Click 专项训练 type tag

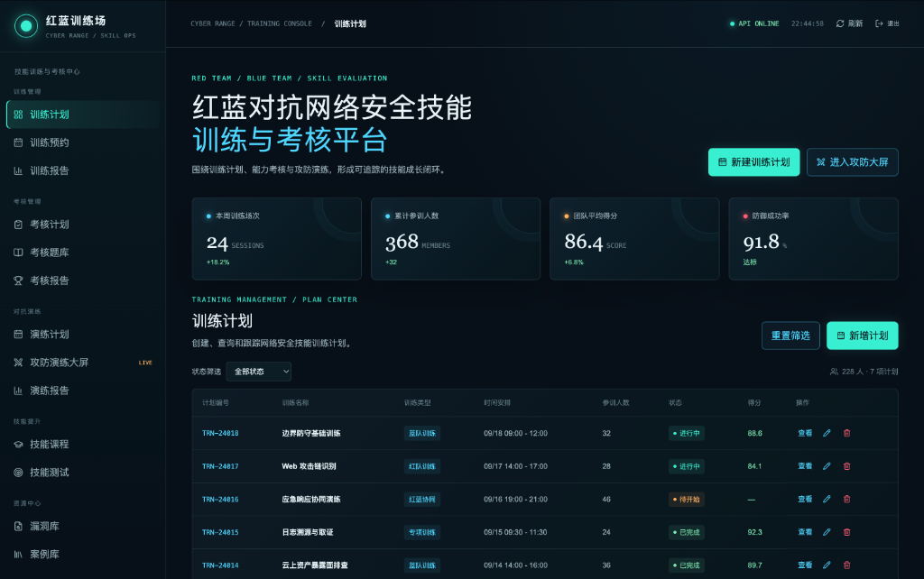pyautogui.click(x=422, y=532)
